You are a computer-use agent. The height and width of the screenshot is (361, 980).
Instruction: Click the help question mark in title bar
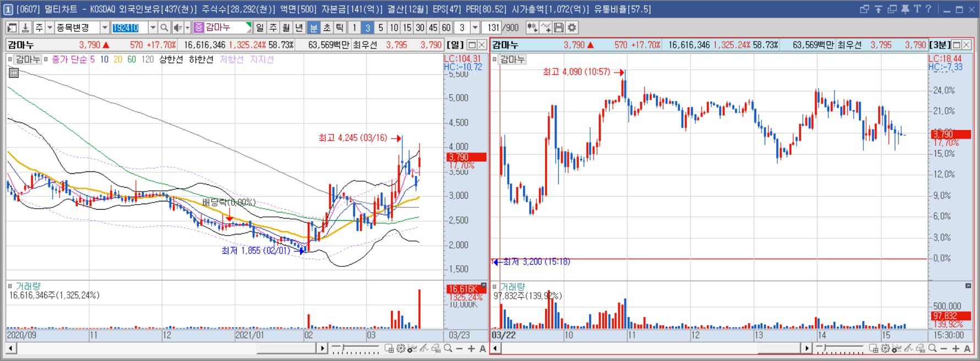coord(929,9)
